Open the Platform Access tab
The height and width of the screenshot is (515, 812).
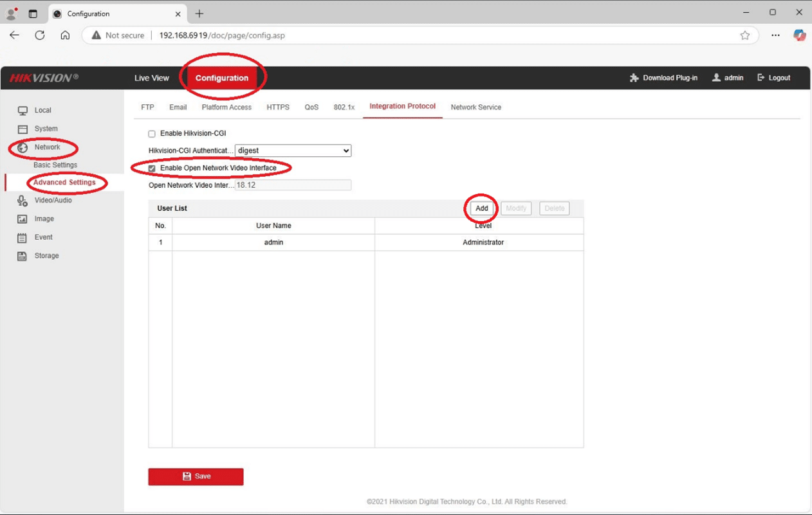pos(226,107)
